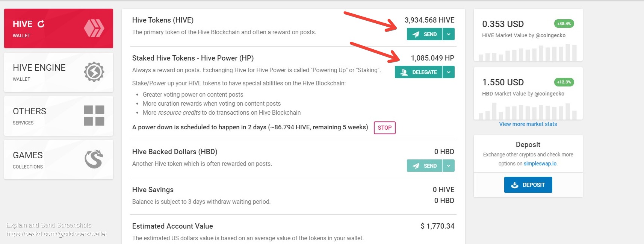Click the refresh icon beside HIVE

point(41,24)
